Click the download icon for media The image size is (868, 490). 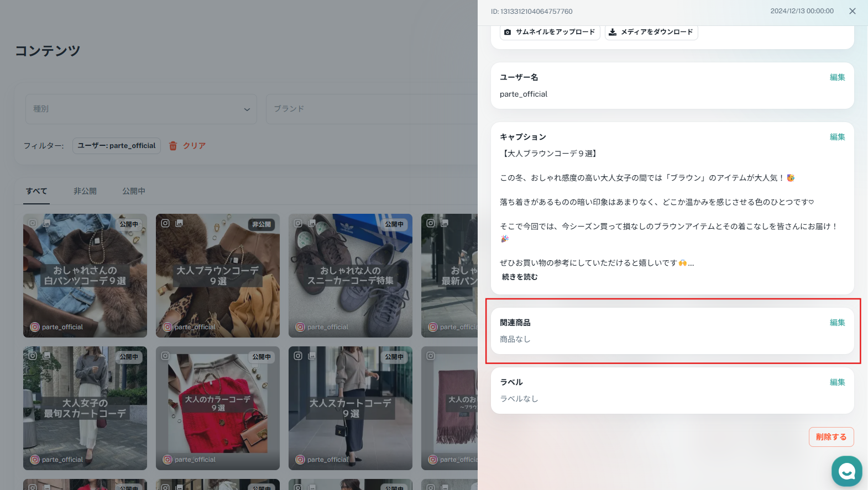point(613,32)
